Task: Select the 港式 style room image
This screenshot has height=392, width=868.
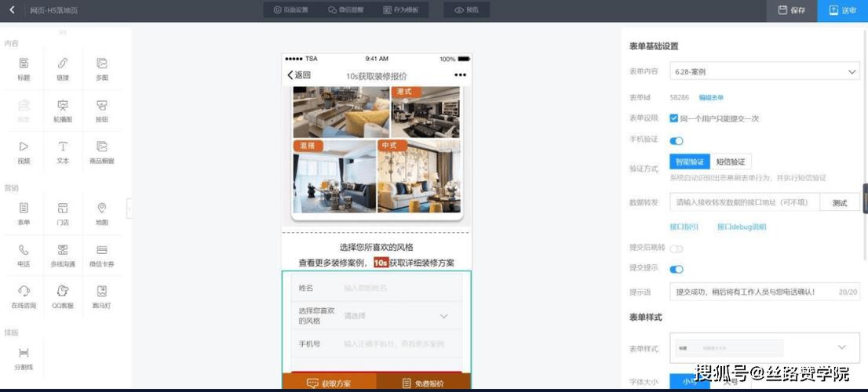Action: pos(425,112)
